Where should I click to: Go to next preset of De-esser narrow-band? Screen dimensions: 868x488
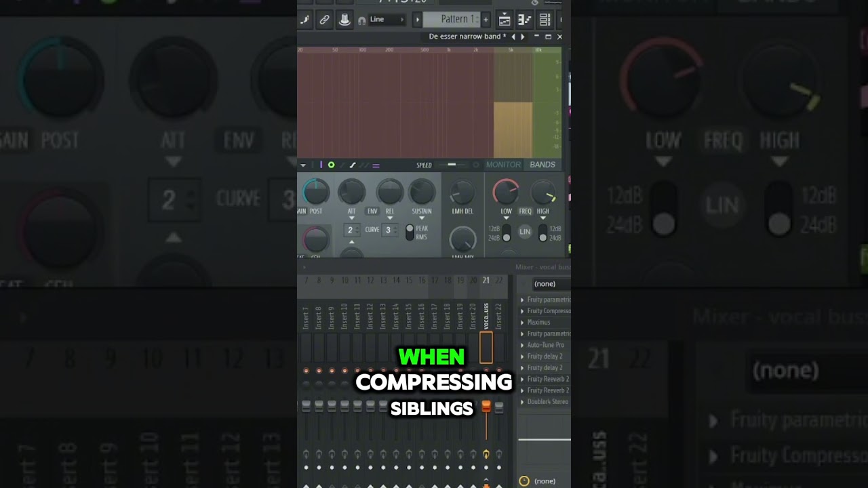tap(522, 37)
